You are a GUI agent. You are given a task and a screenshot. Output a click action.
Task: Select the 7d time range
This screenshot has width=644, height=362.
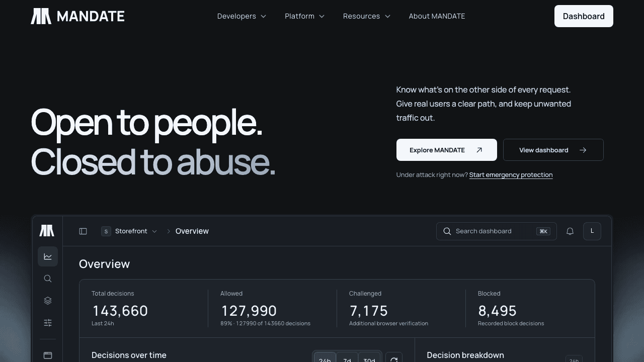click(x=347, y=358)
